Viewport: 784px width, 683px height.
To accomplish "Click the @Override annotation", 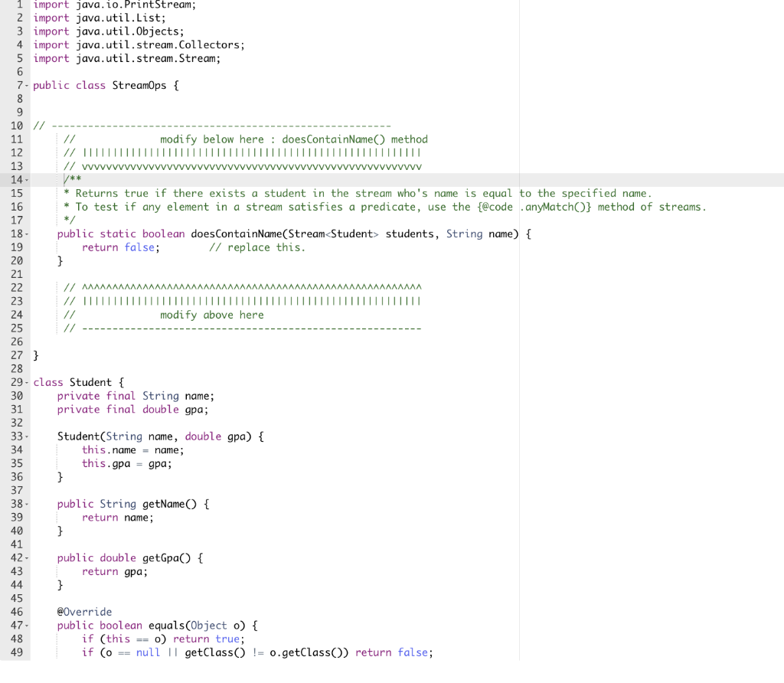I will [x=85, y=611].
